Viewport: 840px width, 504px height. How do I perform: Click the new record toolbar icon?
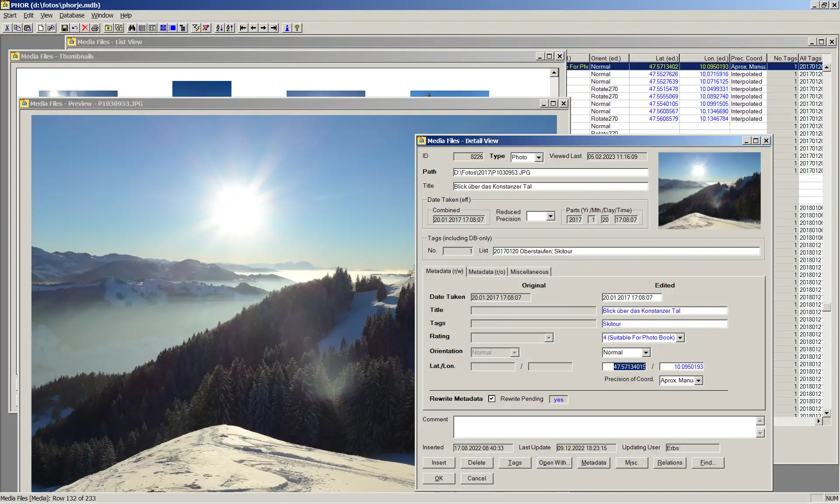pos(42,28)
